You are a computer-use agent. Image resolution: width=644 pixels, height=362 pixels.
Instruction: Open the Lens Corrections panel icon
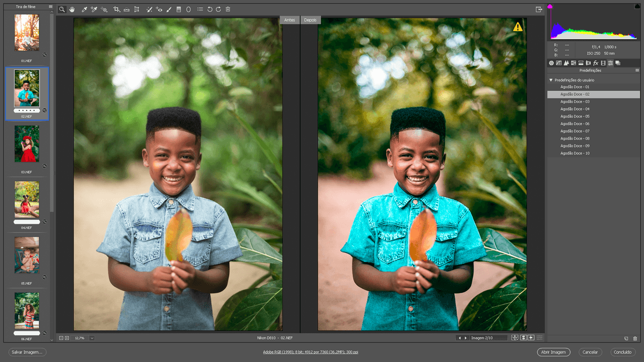pos(588,63)
